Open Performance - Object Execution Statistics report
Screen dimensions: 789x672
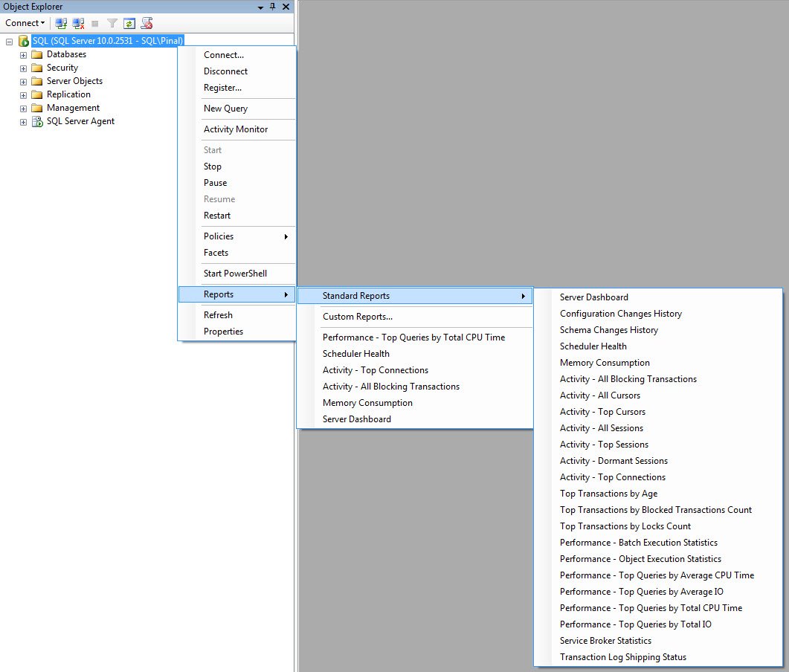(658, 559)
